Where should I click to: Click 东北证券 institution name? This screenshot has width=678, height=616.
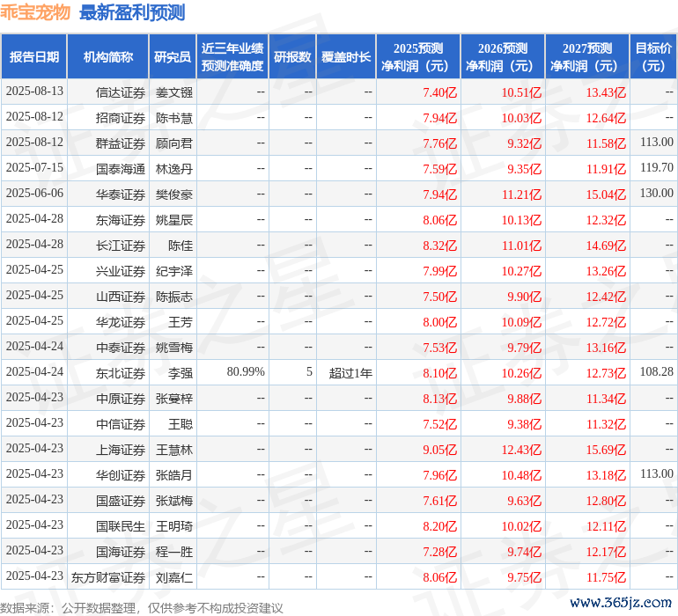click(x=121, y=373)
